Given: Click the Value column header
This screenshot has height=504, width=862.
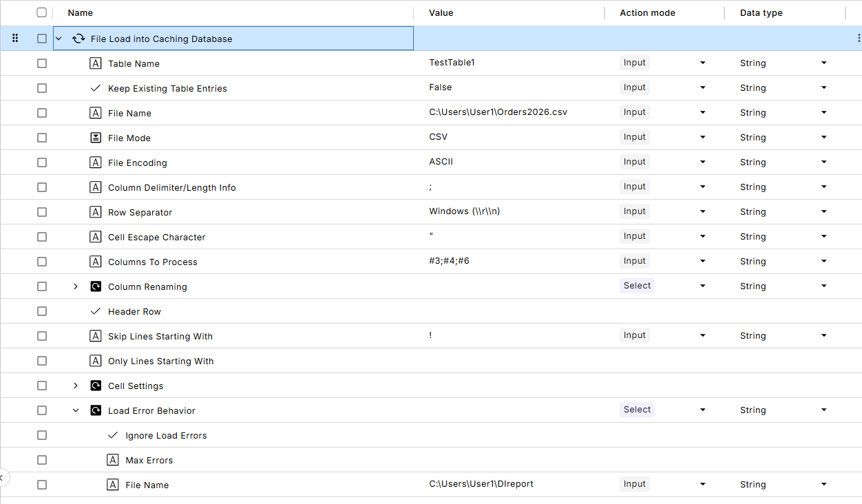Looking at the screenshot, I should (441, 12).
